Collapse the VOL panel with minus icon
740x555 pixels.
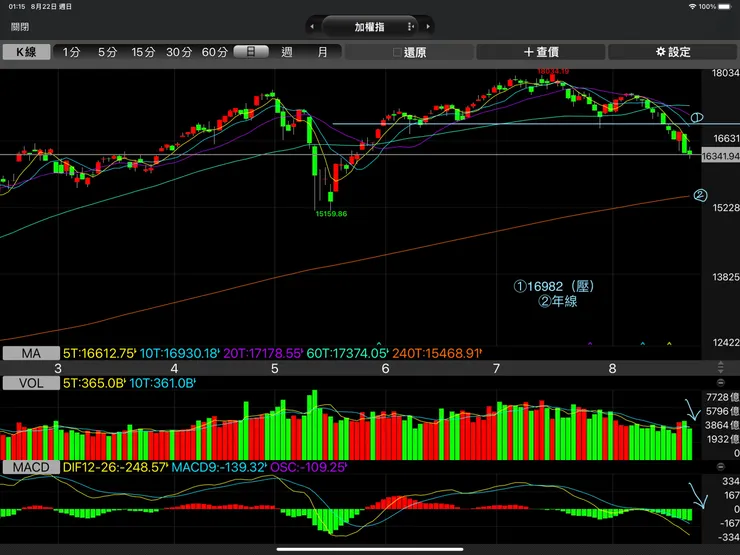coord(720,383)
